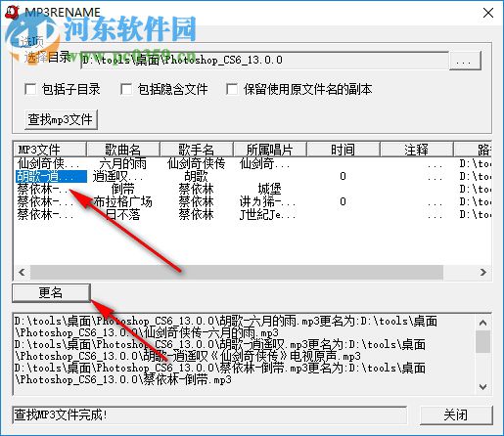Click the 城堡 album cell

tap(270, 189)
